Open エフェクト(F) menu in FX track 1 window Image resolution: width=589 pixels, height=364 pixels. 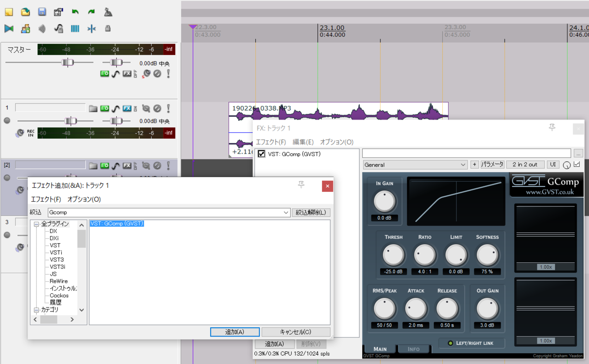pos(271,142)
